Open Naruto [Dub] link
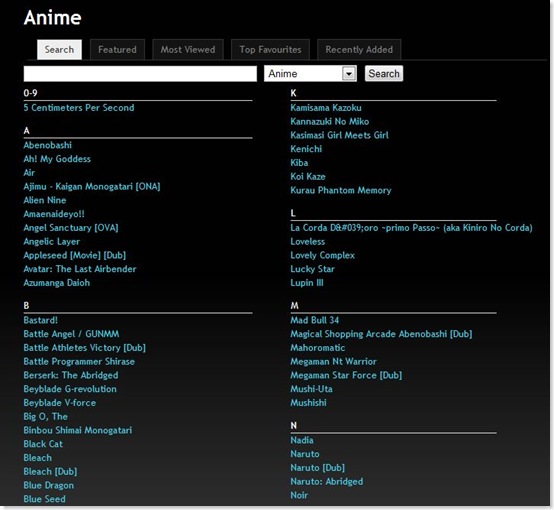554x510 pixels. coord(318,468)
